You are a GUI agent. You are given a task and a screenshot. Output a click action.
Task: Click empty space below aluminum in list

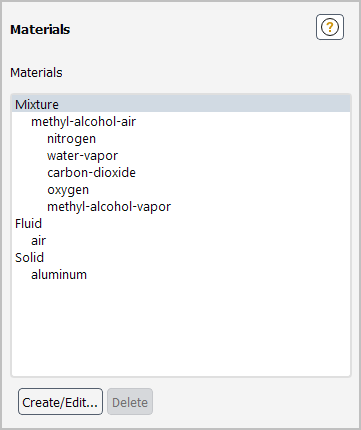click(181, 328)
